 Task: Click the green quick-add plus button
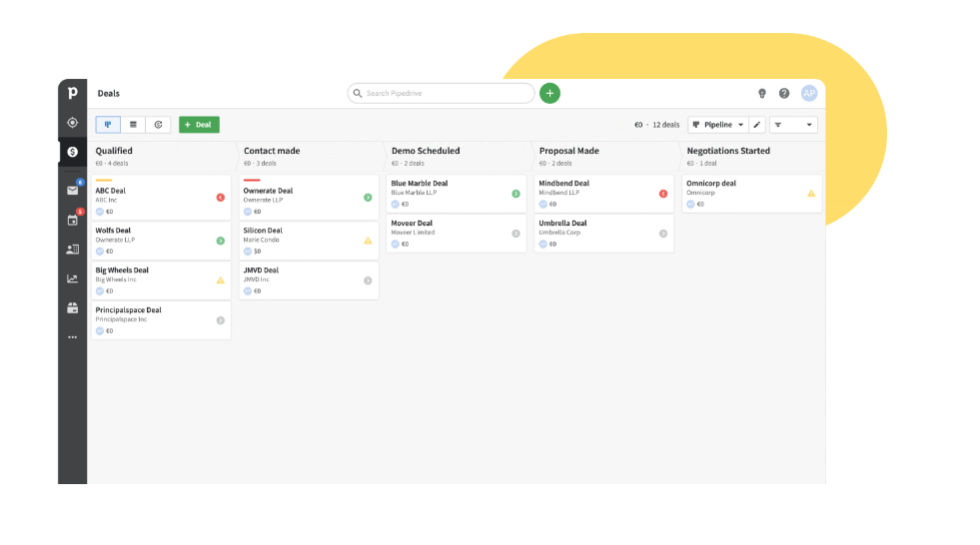(x=549, y=93)
